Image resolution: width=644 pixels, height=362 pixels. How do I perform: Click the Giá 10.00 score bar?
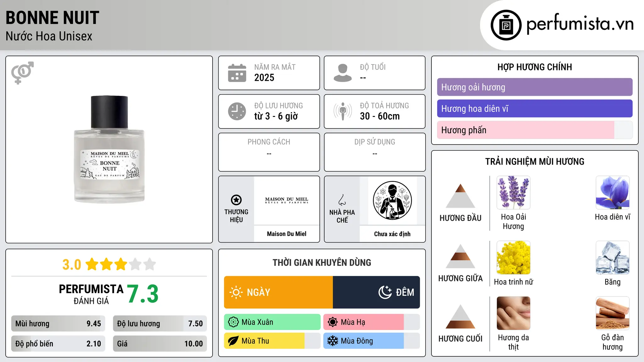[x=160, y=344]
